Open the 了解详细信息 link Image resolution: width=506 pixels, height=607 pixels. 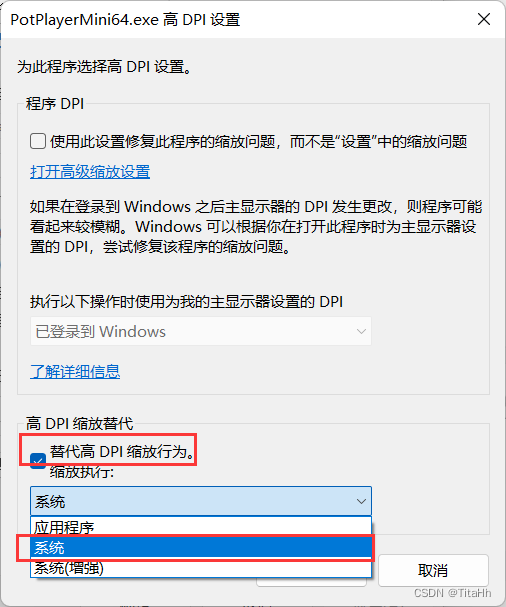75,371
